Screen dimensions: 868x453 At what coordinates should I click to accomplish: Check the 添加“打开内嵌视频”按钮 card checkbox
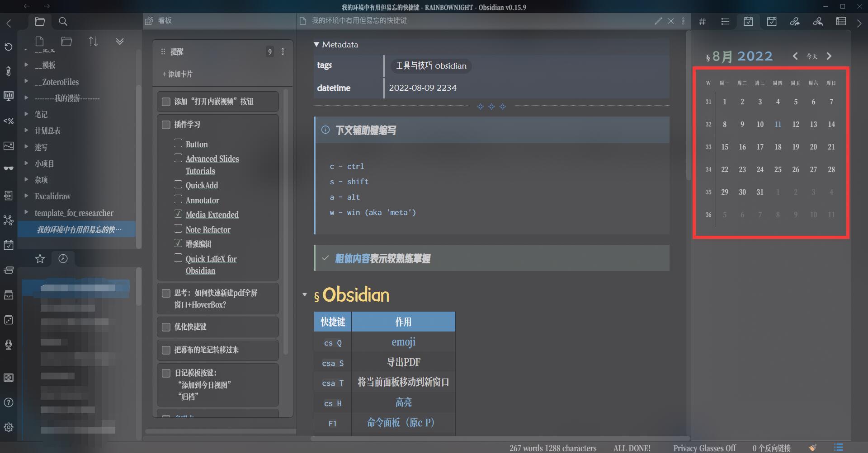[166, 102]
